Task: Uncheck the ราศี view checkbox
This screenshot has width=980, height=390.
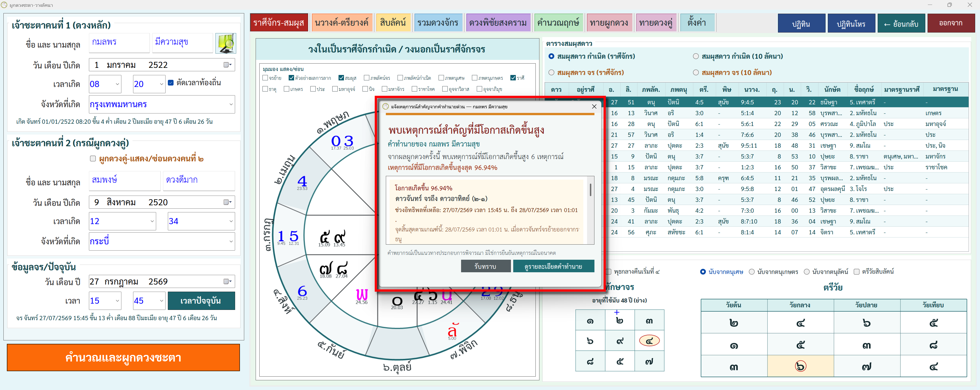Action: click(x=513, y=78)
